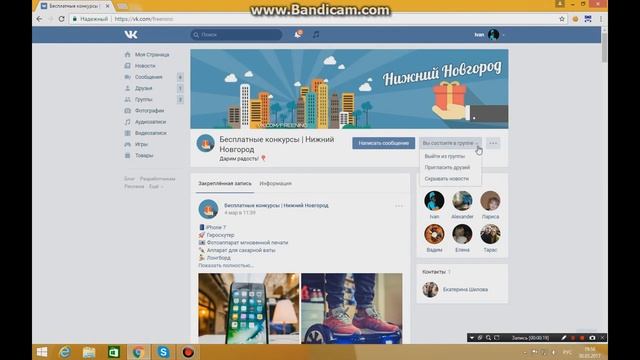The height and width of the screenshot is (360, 640).
Task: Select Пригласить друзей menu item
Action: pos(447,167)
